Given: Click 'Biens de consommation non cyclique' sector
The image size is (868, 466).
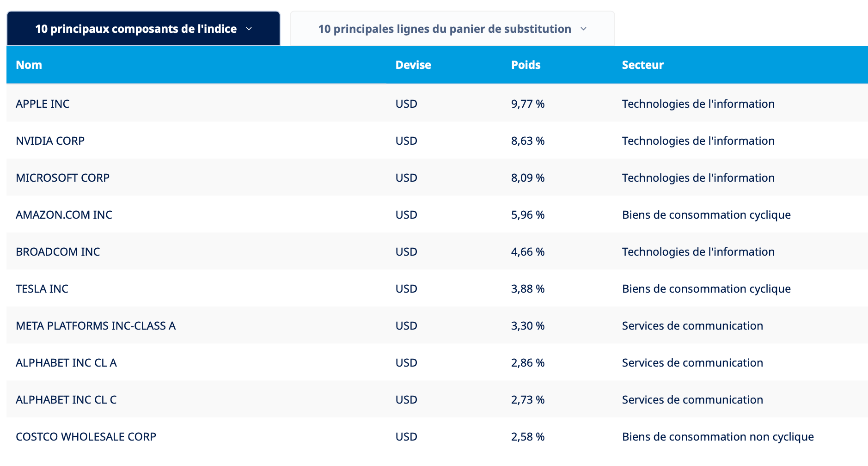Looking at the screenshot, I should coord(718,436).
